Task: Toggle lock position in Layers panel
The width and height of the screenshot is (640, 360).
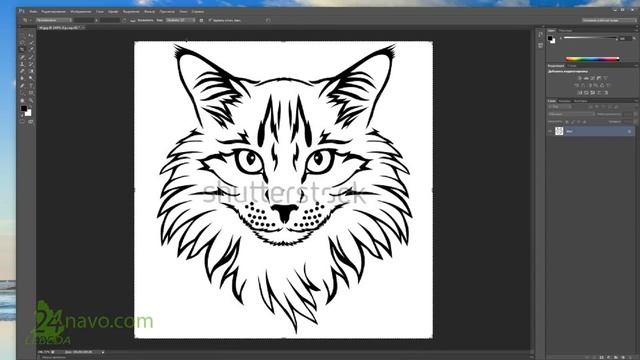Action: [x=579, y=122]
